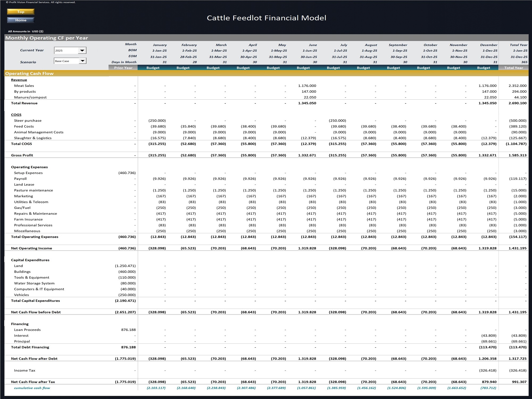
Task: Click the December Income Tax value
Action: [488, 370]
